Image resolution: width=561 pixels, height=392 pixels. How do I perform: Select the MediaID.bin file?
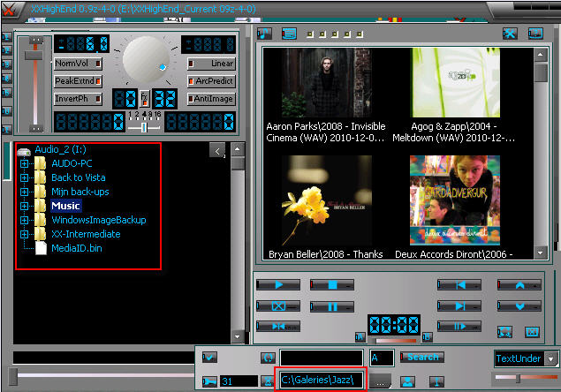point(77,248)
